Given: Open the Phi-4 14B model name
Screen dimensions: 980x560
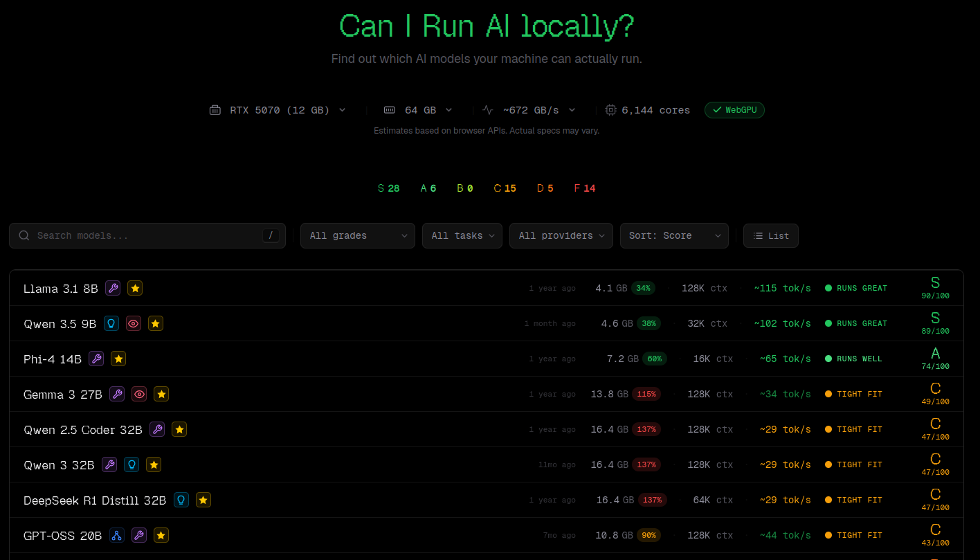Looking at the screenshot, I should (53, 359).
